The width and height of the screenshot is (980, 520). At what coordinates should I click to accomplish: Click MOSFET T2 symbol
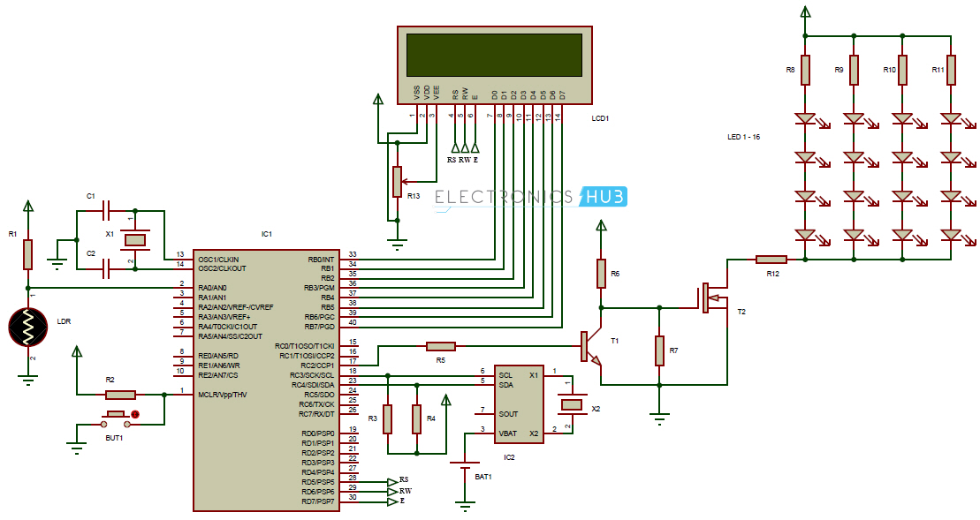(713, 298)
